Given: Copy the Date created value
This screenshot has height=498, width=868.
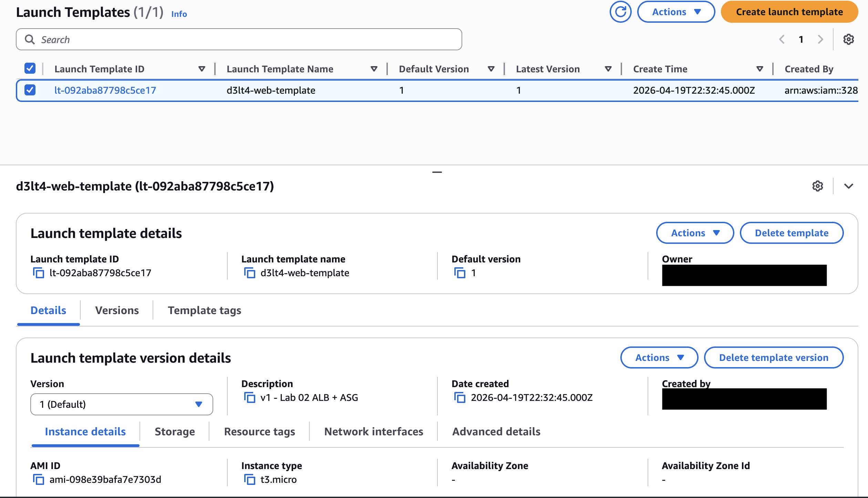Looking at the screenshot, I should (460, 398).
